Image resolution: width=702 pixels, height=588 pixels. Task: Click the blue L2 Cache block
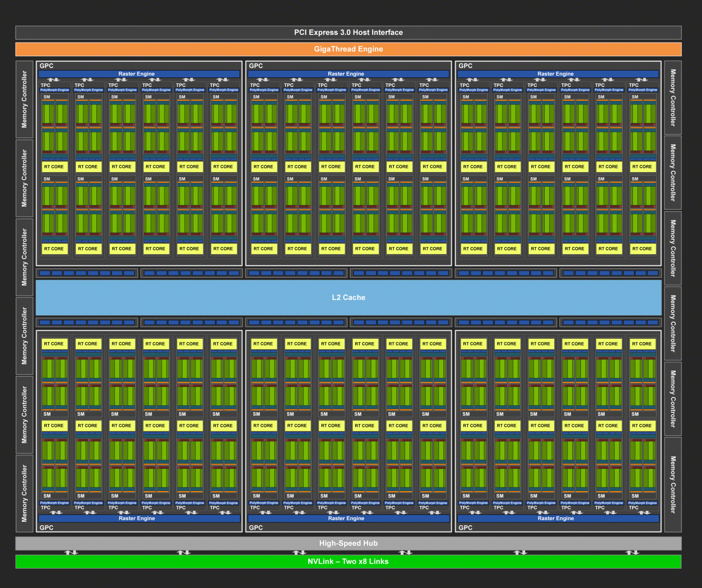coord(348,297)
